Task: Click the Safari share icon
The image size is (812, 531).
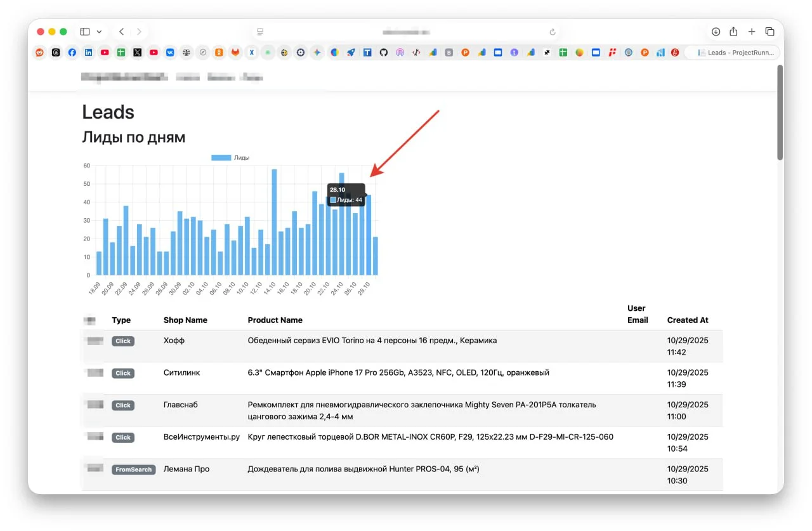Action: (733, 32)
